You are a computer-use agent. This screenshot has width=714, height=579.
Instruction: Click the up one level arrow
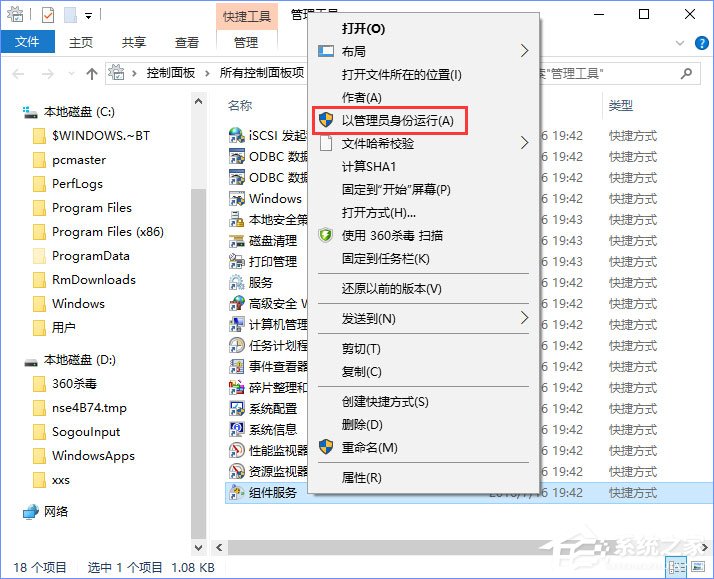pyautogui.click(x=92, y=73)
